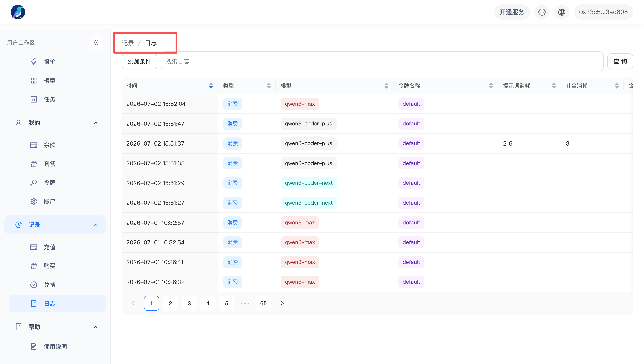The image size is (644, 364).
Task: Click the qwen3-max tag at 15:52:04
Action: pyautogui.click(x=300, y=104)
